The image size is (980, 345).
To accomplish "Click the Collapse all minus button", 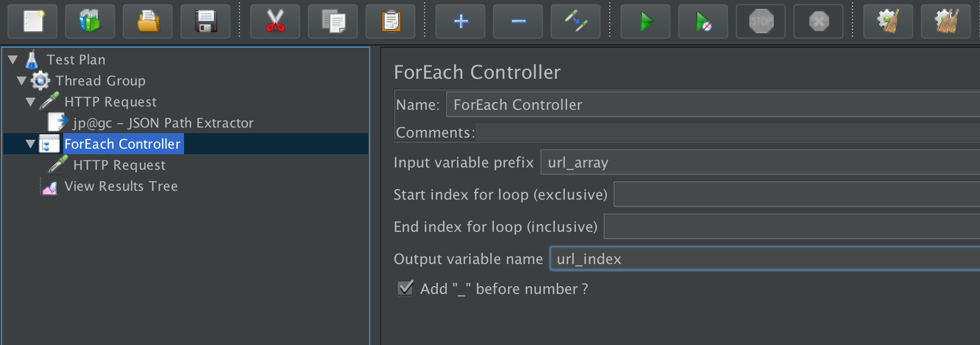I will coord(518,22).
